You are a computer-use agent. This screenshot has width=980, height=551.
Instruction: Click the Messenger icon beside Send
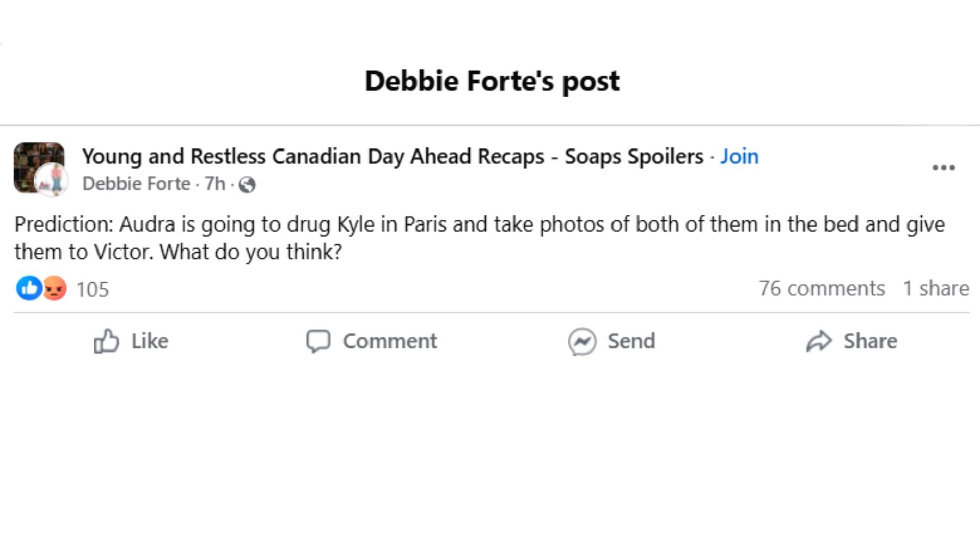tap(582, 341)
